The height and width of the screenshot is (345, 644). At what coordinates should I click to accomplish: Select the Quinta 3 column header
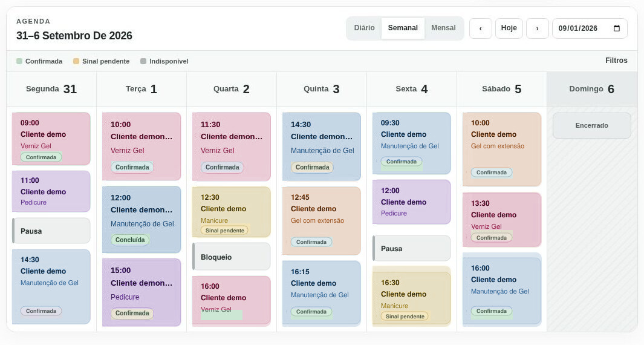click(322, 89)
